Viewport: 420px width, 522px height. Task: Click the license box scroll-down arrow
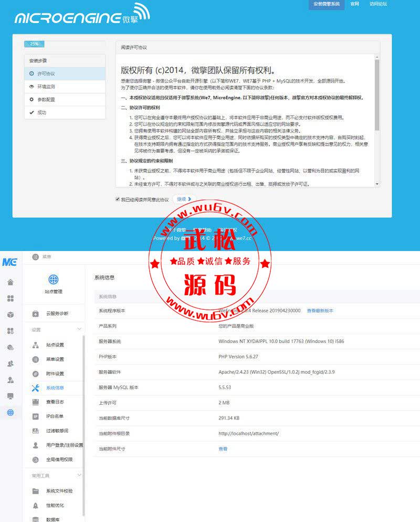[x=377, y=184]
